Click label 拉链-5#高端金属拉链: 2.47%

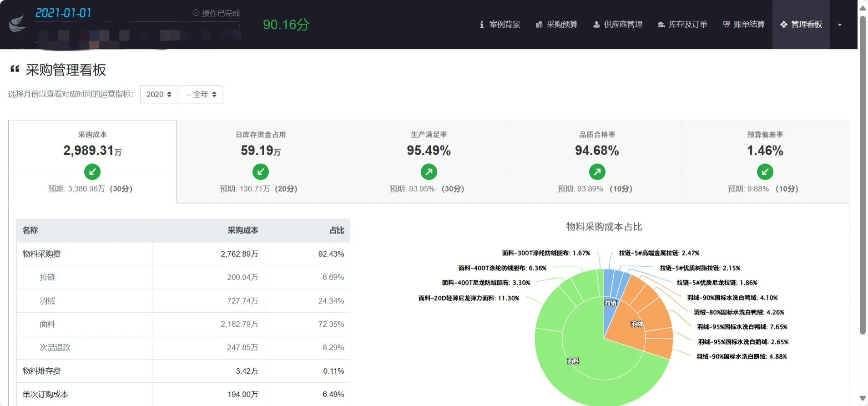tap(659, 253)
